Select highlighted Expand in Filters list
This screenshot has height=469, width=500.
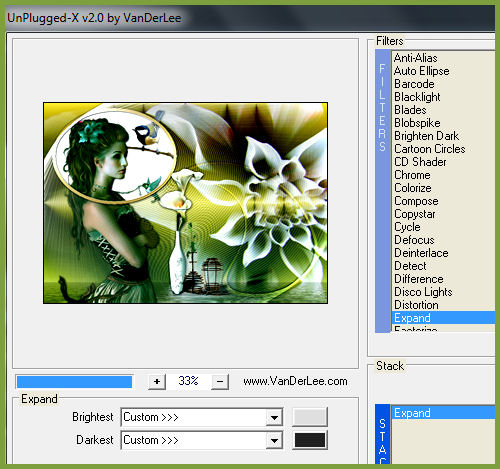pyautogui.click(x=443, y=318)
